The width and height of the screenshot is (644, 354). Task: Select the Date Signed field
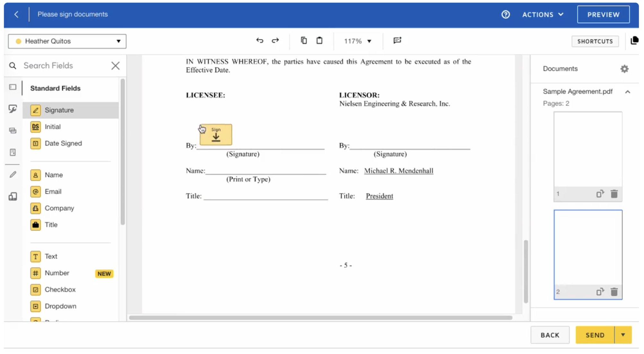click(63, 143)
